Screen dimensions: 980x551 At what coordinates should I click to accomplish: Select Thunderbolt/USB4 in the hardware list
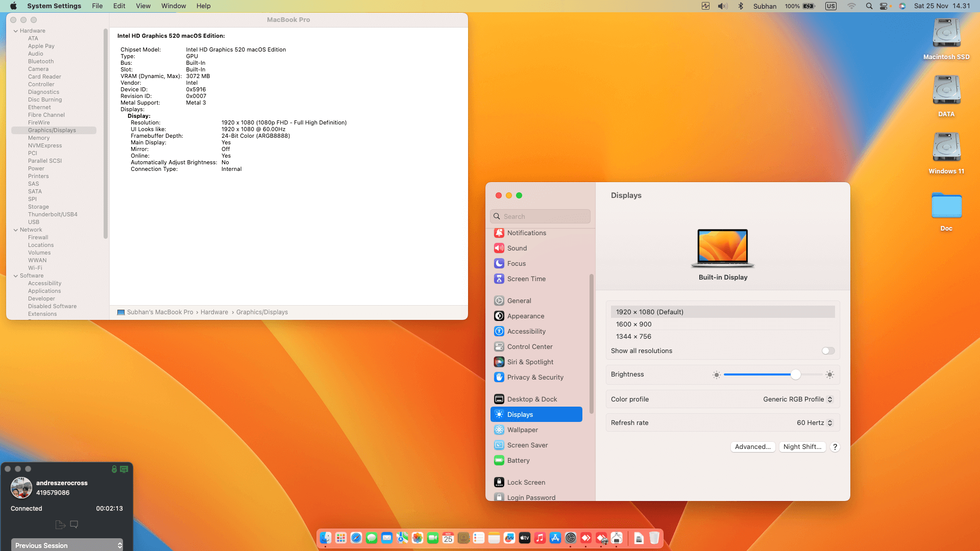[x=54, y=215]
